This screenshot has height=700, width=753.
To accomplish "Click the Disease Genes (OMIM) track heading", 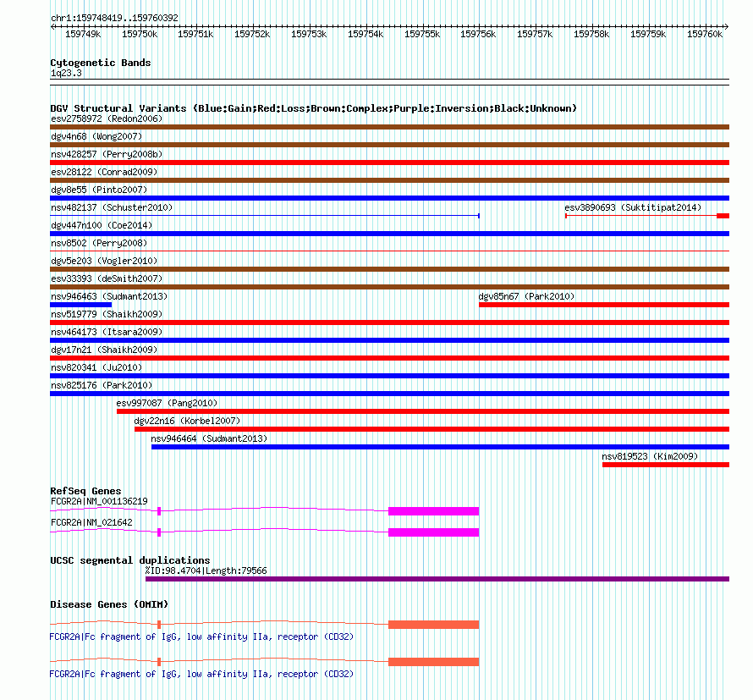I will click(x=109, y=604).
